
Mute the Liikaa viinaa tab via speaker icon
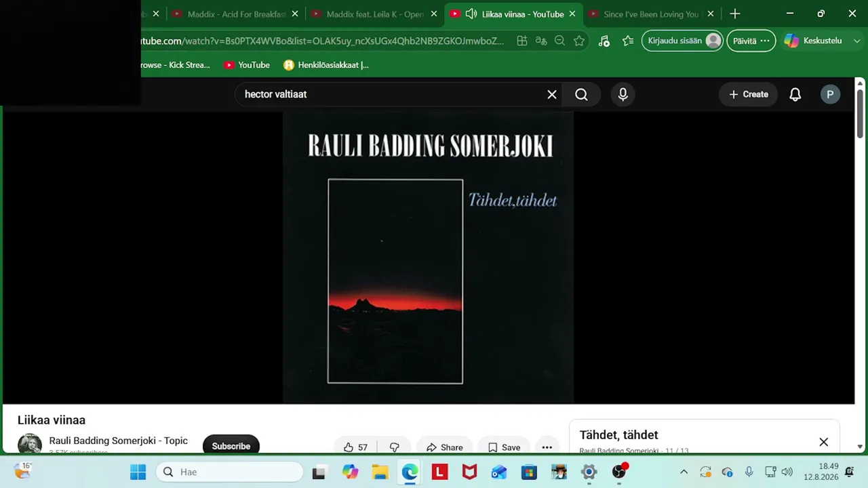[x=471, y=14]
